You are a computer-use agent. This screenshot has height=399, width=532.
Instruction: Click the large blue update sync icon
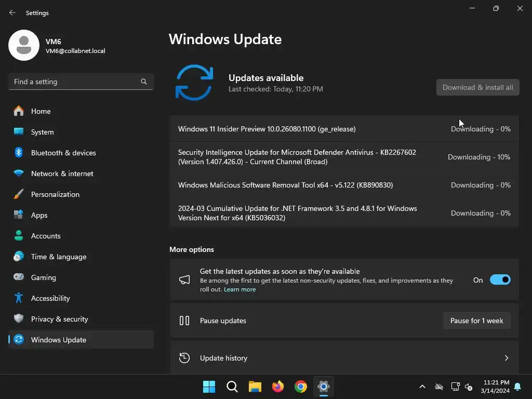tap(194, 83)
